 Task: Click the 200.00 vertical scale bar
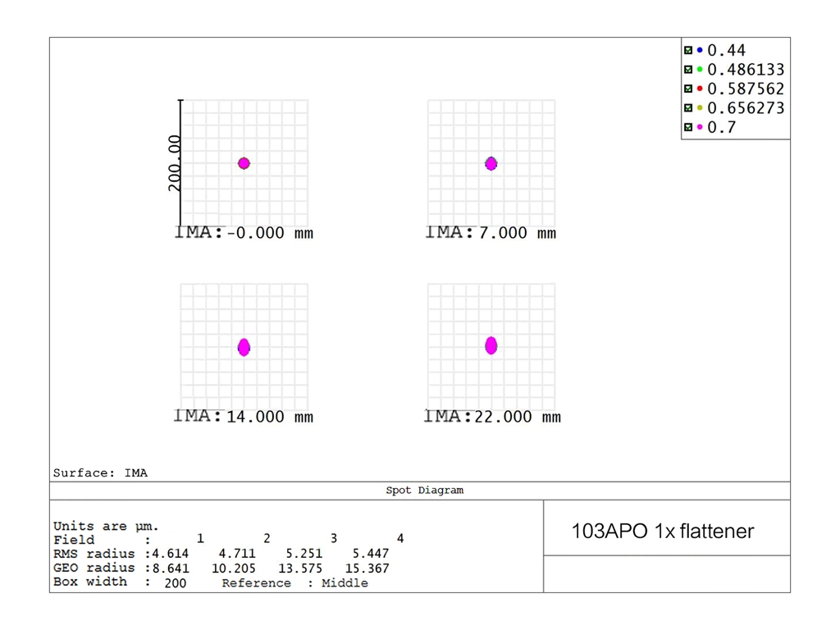pyautogui.click(x=180, y=163)
